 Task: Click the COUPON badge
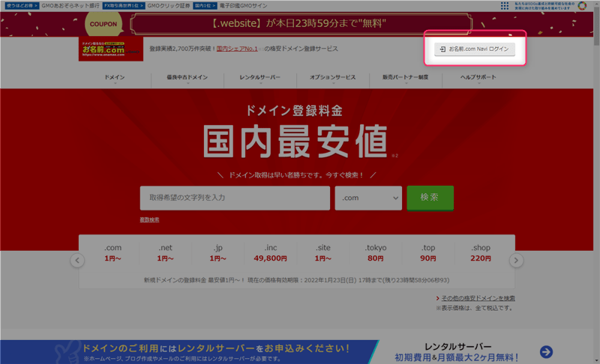[x=103, y=24]
